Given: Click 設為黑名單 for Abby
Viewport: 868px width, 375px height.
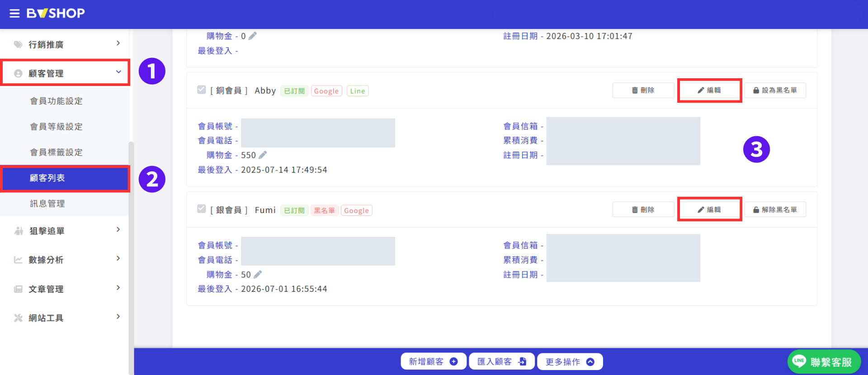Looking at the screenshot, I should point(775,90).
